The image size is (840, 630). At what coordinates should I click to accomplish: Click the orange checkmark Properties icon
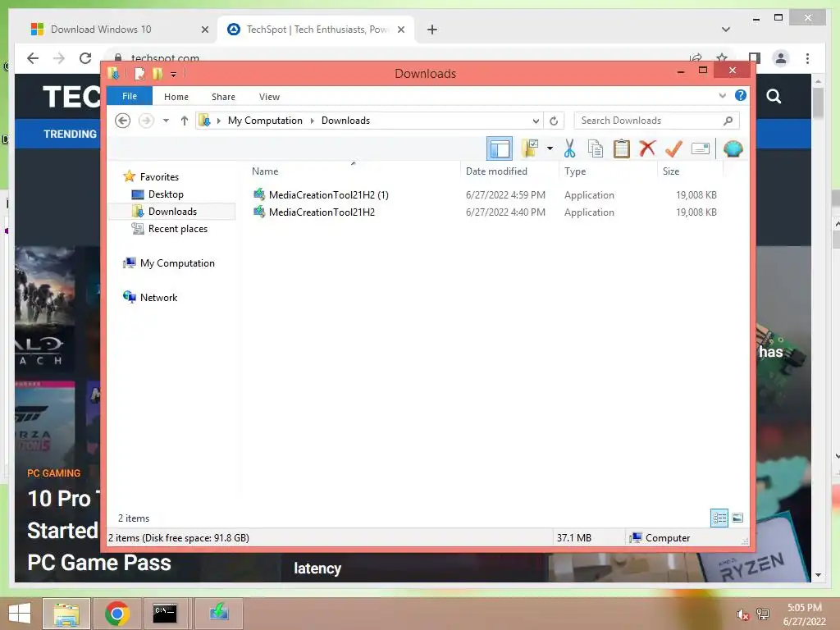click(x=674, y=148)
